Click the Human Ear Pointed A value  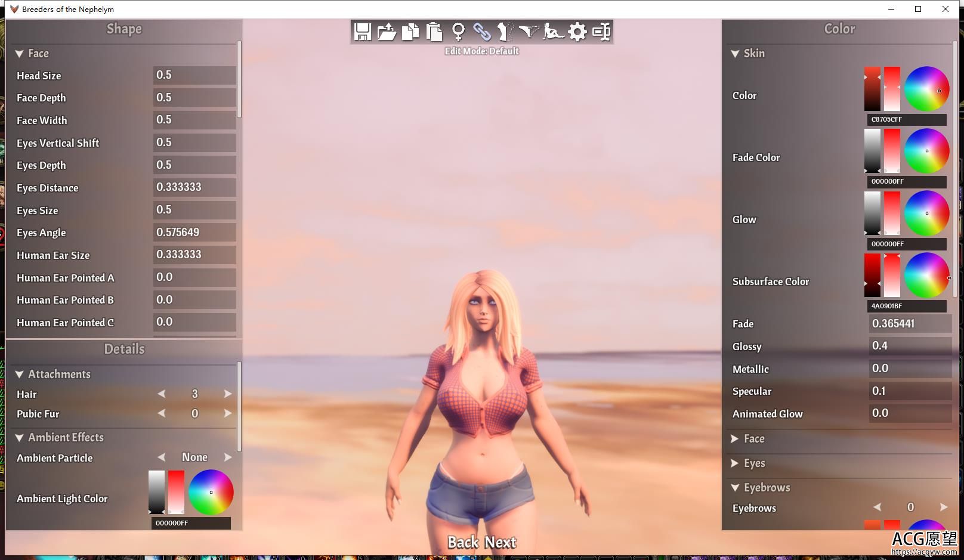[194, 277]
